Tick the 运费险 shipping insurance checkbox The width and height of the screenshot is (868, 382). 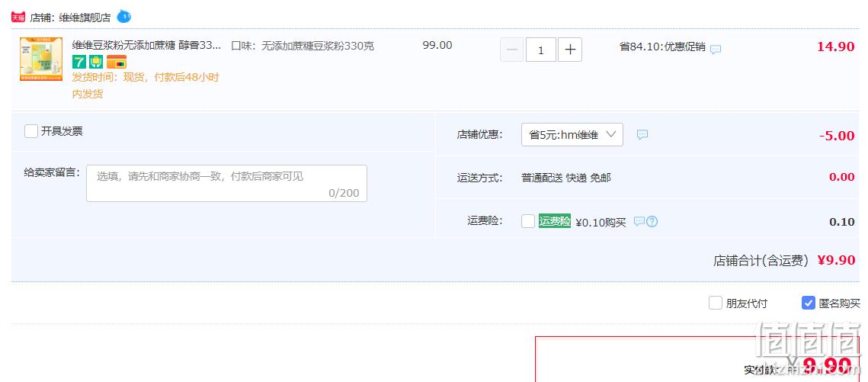[x=528, y=221]
